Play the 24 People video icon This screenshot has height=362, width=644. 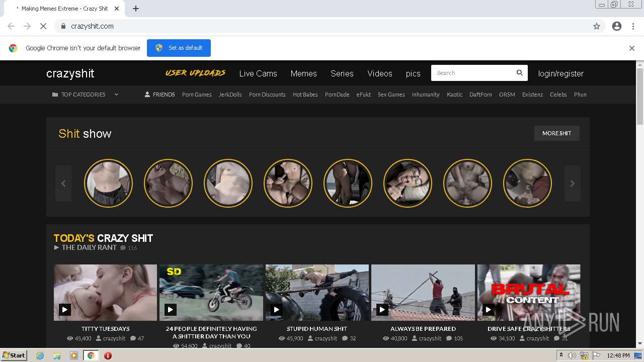coord(170,310)
